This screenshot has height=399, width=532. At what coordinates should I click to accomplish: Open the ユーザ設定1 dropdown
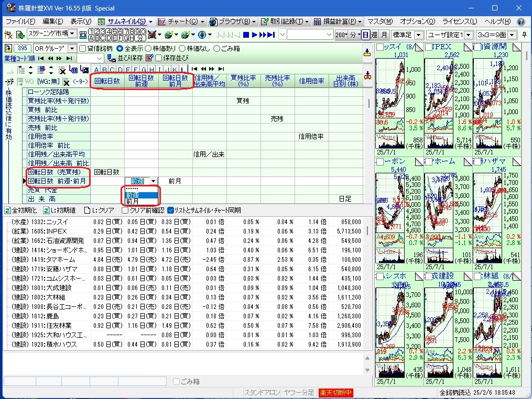coord(469,35)
